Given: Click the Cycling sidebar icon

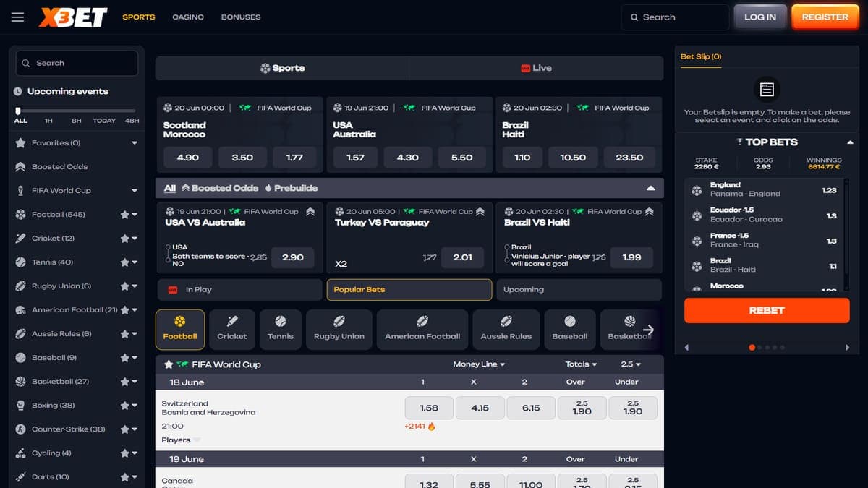Looking at the screenshot, I should click(x=20, y=453).
